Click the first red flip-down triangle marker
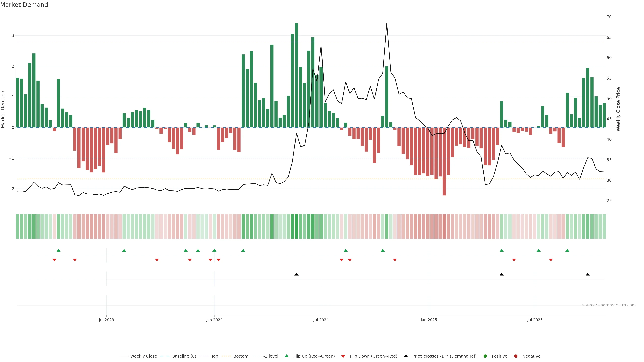 pyautogui.click(x=54, y=260)
